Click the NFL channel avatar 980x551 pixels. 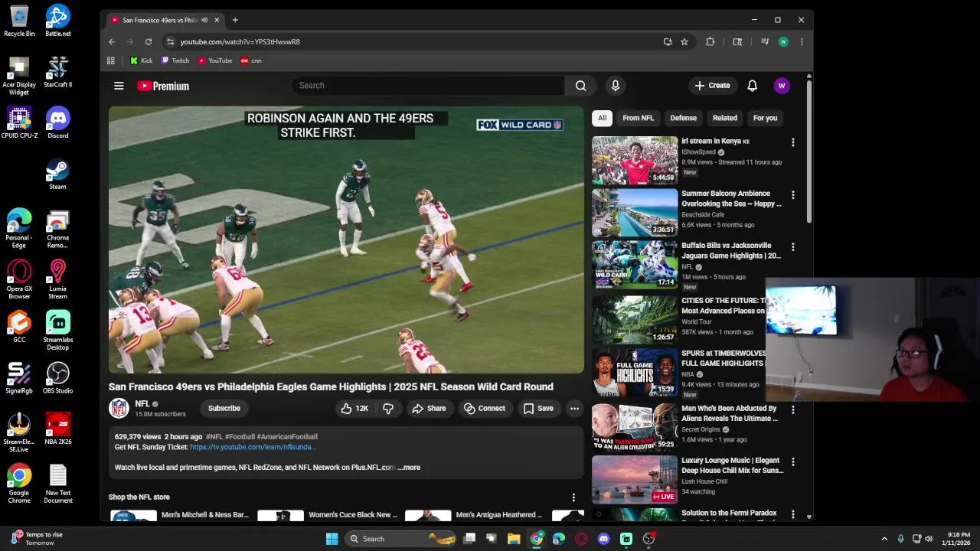coord(119,409)
